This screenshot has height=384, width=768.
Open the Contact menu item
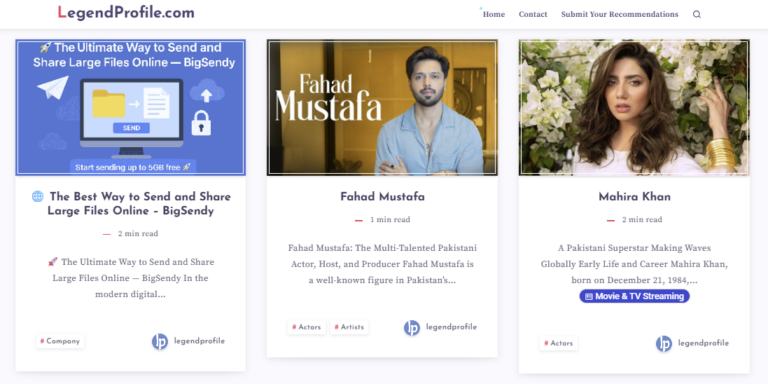pos(533,14)
